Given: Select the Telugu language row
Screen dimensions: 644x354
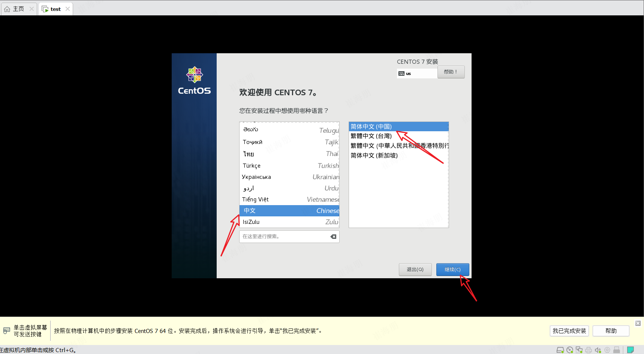Looking at the screenshot, I should coord(289,130).
